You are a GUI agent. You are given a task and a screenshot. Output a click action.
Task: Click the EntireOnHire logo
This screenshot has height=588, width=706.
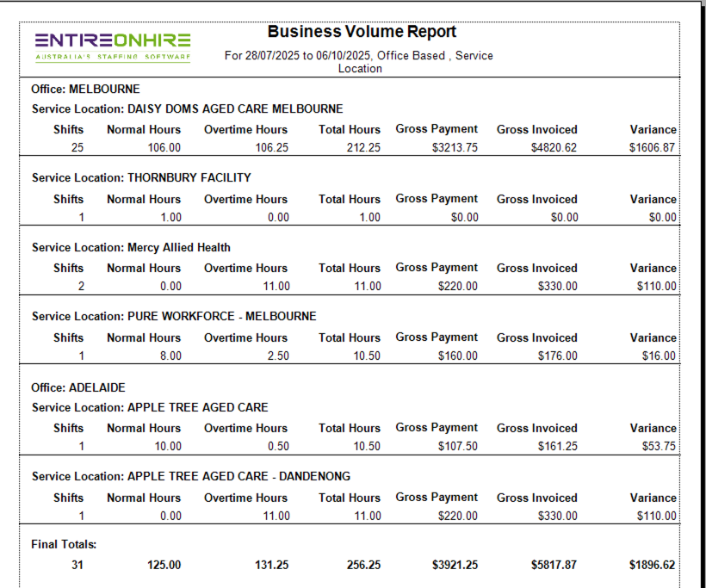[x=113, y=46]
